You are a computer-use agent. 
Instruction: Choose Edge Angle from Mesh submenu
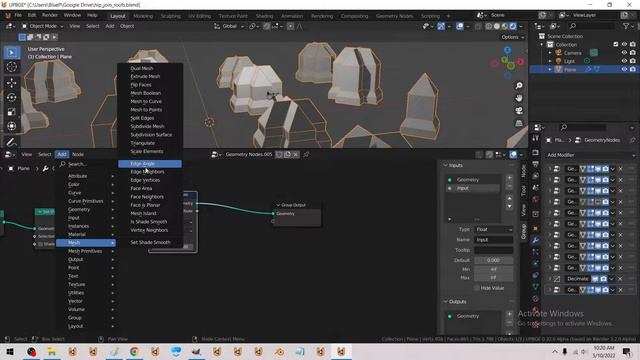(150, 164)
